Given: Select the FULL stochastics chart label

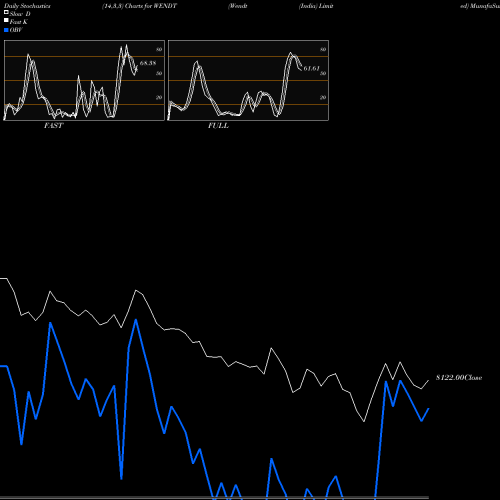Looking at the screenshot, I should click(218, 126).
